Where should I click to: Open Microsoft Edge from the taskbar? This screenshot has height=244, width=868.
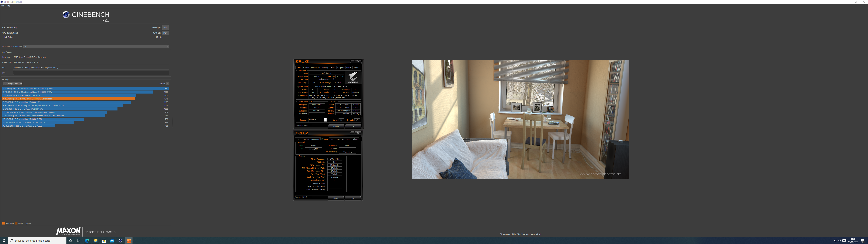(x=87, y=241)
